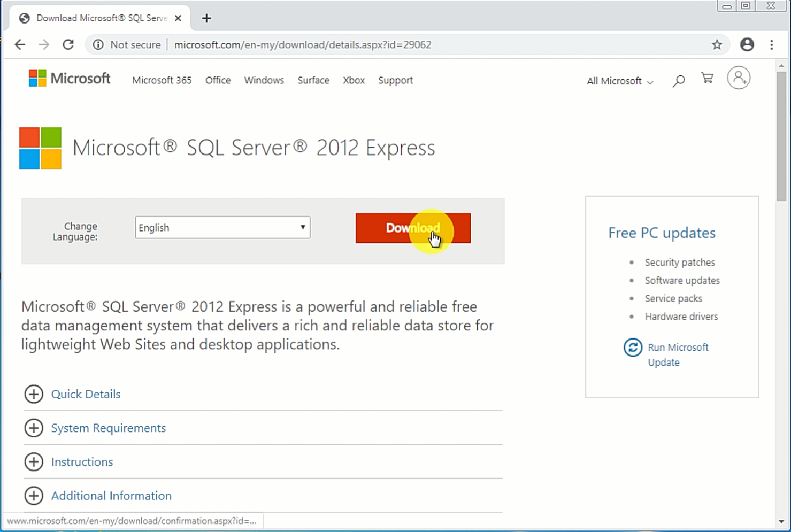The image size is (791, 532).
Task: Open the site search magnifier icon
Action: 679,81
